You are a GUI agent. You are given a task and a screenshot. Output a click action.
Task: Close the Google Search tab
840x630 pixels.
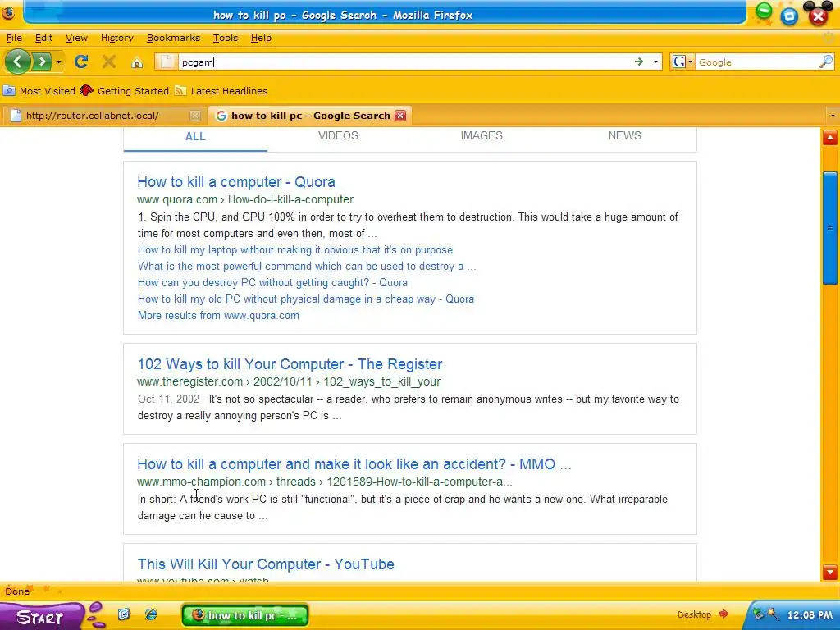click(x=400, y=116)
